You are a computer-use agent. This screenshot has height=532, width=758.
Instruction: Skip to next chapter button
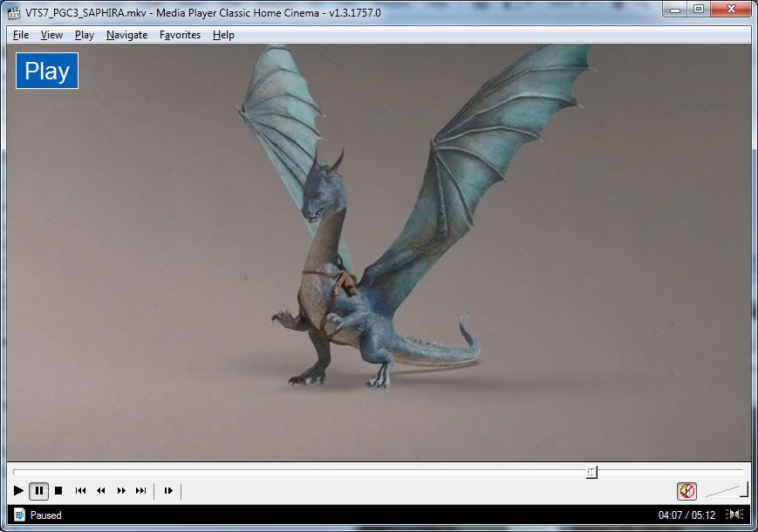pyautogui.click(x=140, y=490)
